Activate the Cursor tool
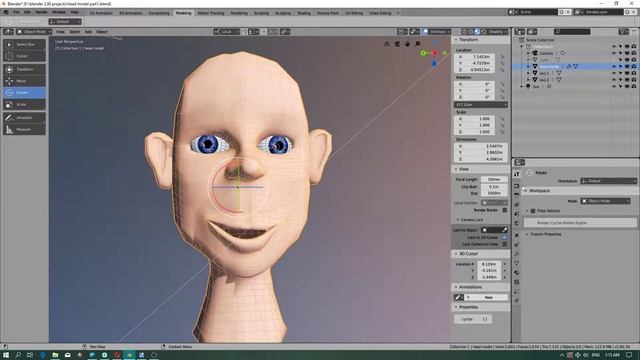 click(x=24, y=56)
